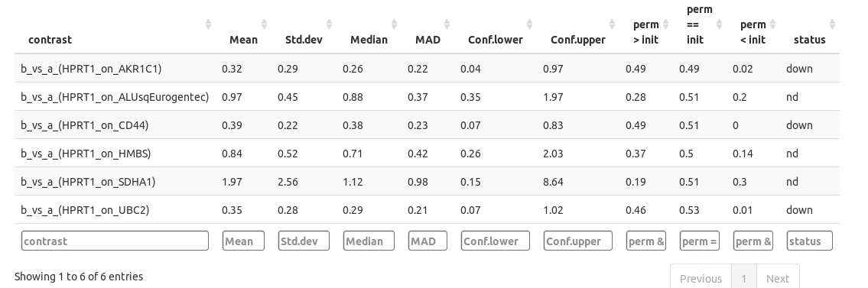Sort by Mean column sort icon
The width and height of the screenshot is (868, 288).
pyautogui.click(x=264, y=24)
